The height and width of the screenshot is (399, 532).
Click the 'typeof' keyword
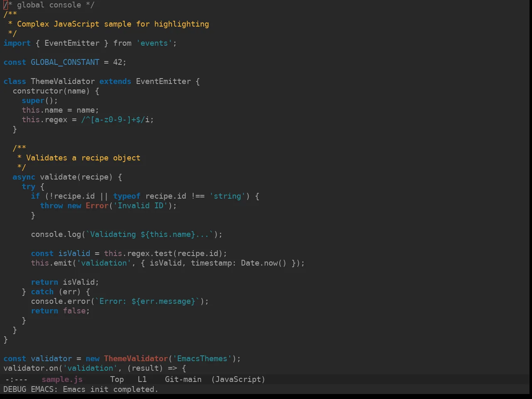(127, 196)
